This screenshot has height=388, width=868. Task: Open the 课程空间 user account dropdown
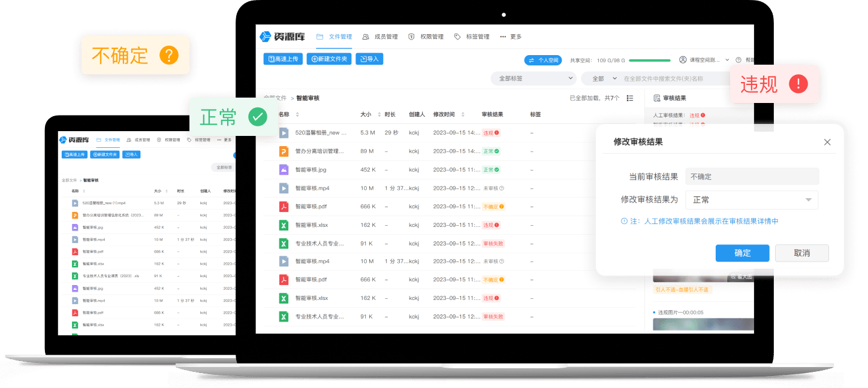point(704,60)
